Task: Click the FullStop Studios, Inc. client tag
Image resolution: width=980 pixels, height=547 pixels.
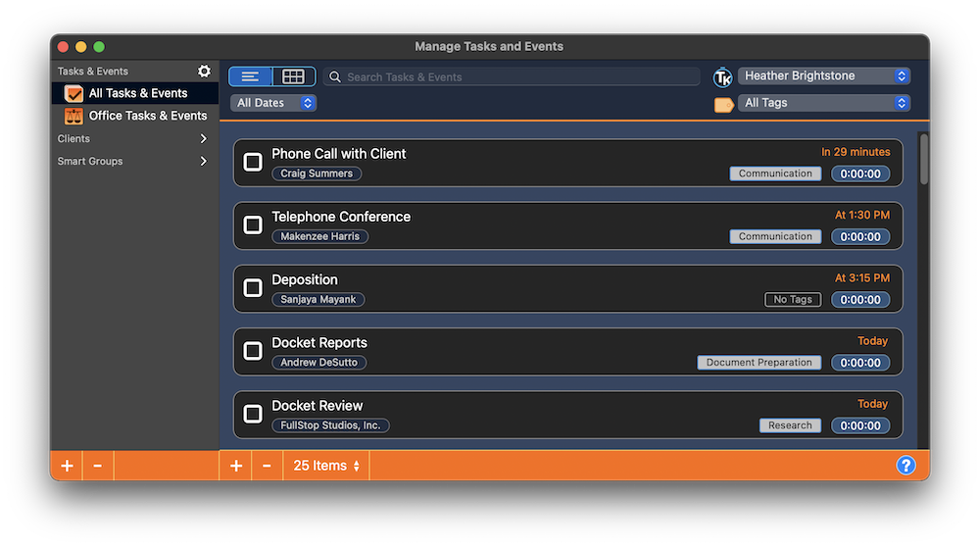Action: click(x=330, y=425)
